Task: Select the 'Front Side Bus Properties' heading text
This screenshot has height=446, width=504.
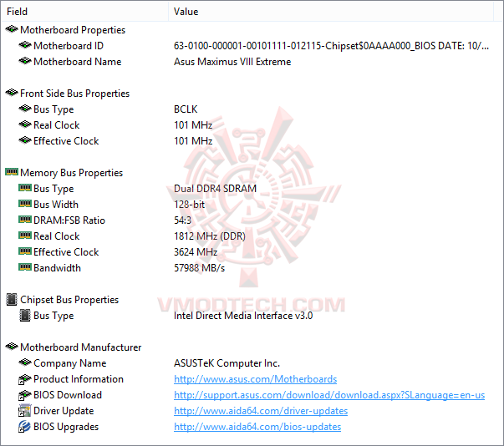Action: [x=74, y=94]
